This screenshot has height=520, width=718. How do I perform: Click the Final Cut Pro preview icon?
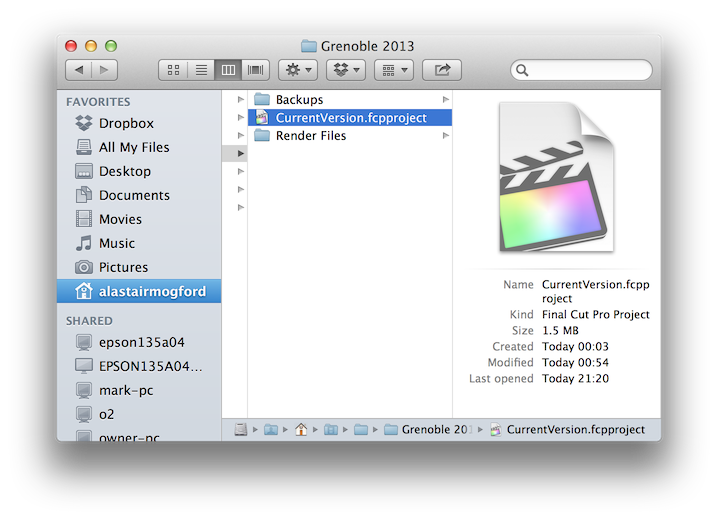pos(557,177)
